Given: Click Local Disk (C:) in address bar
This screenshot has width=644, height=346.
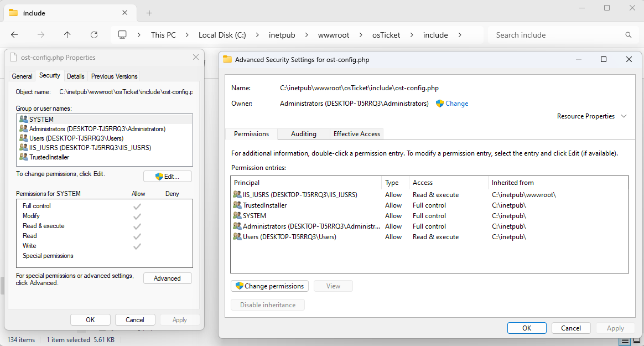Looking at the screenshot, I should point(222,35).
